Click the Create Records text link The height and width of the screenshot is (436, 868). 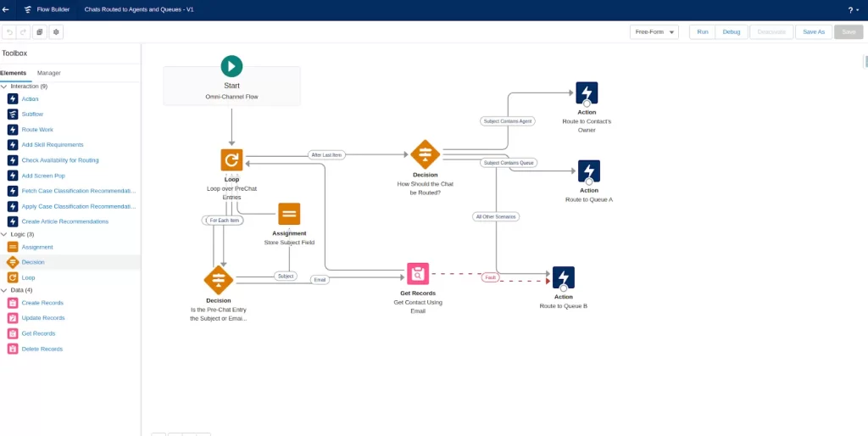point(42,303)
